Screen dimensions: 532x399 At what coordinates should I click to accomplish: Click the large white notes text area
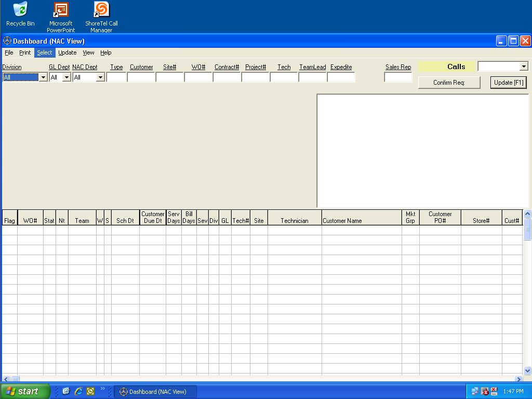[x=423, y=151]
